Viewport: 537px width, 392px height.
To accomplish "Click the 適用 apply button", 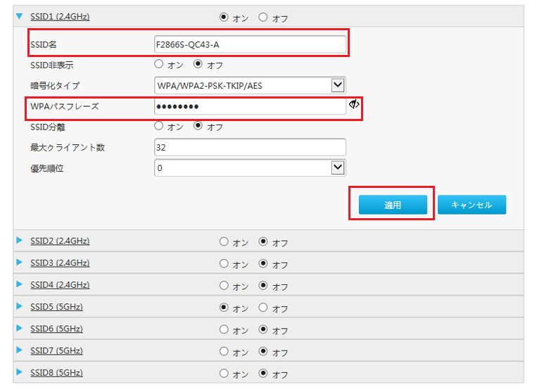I will coord(393,205).
